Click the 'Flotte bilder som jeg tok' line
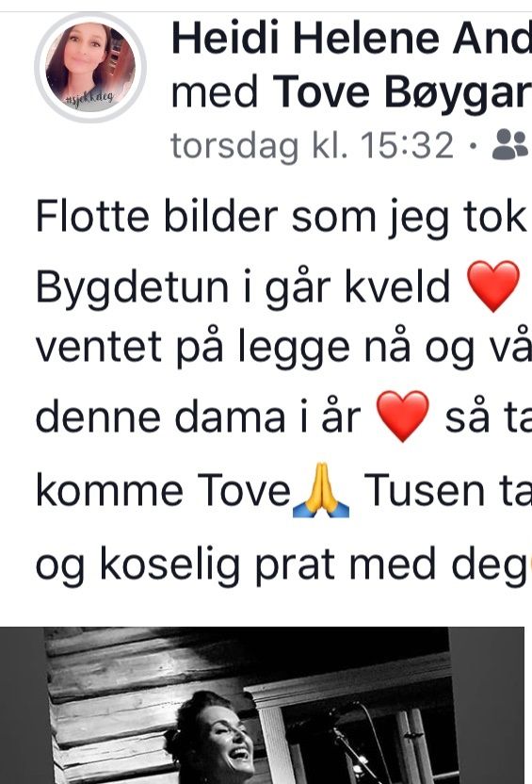532x784 pixels. pos(282,217)
